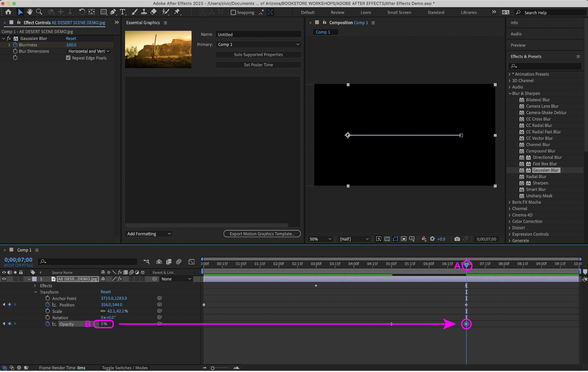Click the timeline zoom slider handle
Screen dimensions: 588x372
coord(212,368)
